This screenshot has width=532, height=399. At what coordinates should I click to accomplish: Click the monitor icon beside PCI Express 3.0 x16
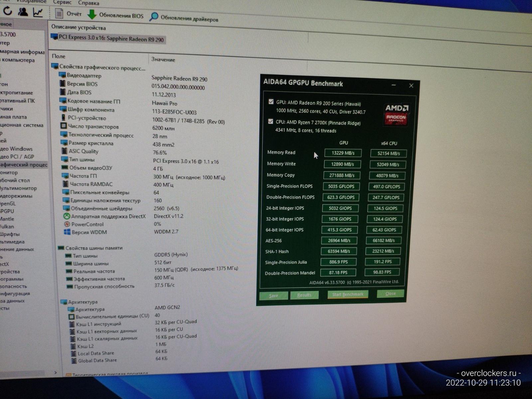click(x=54, y=36)
